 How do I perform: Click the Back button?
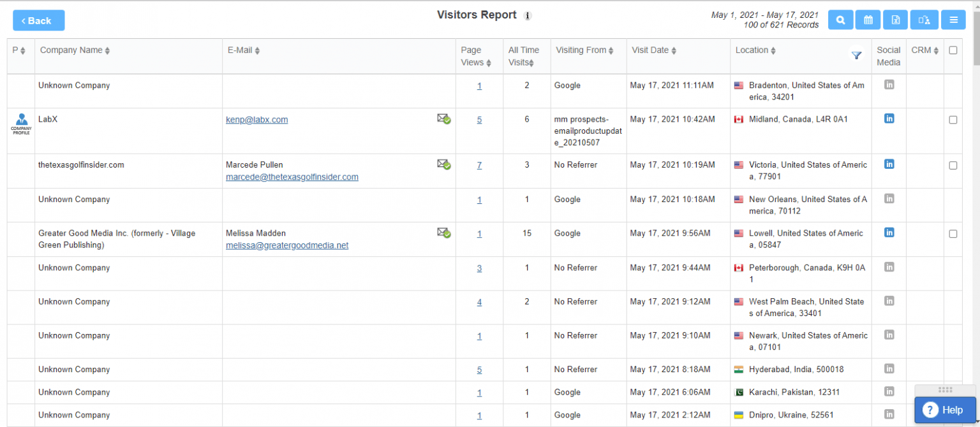click(38, 20)
